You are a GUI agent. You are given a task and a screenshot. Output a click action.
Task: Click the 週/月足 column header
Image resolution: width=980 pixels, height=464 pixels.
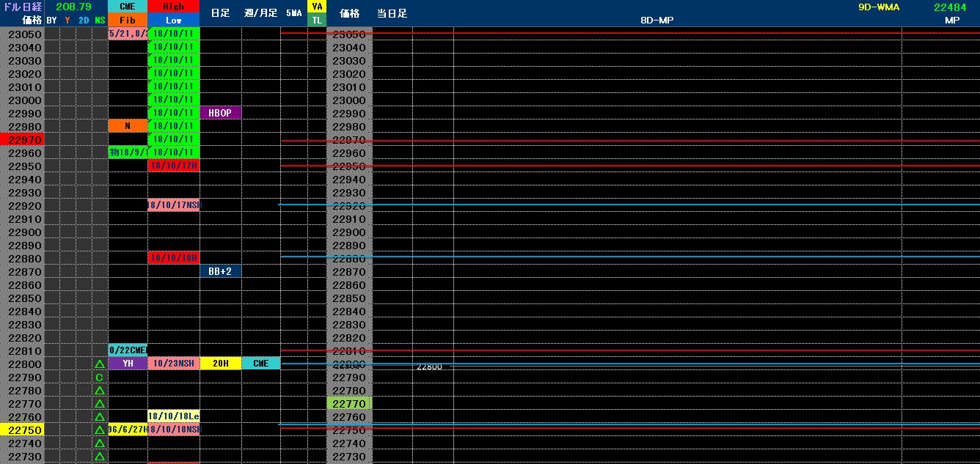260,13
